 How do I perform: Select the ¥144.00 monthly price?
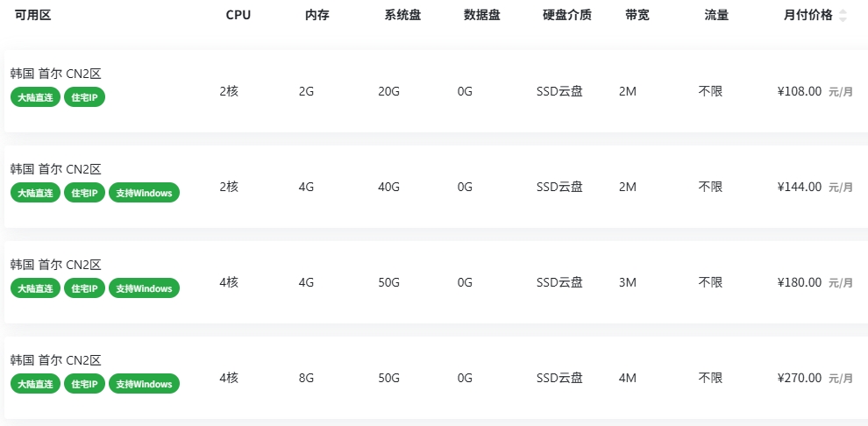click(799, 187)
